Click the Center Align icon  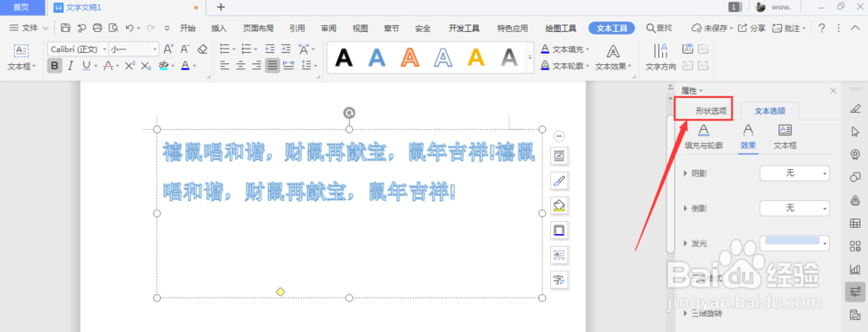click(240, 66)
